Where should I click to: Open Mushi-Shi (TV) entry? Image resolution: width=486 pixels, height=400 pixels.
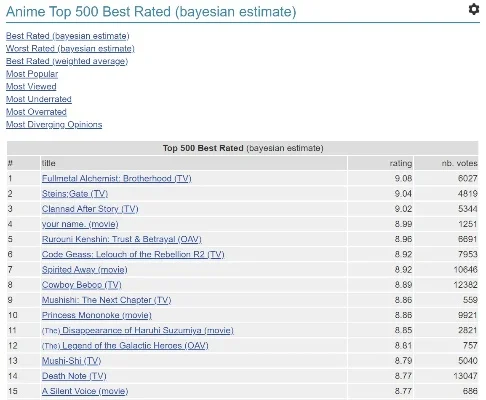(71, 361)
